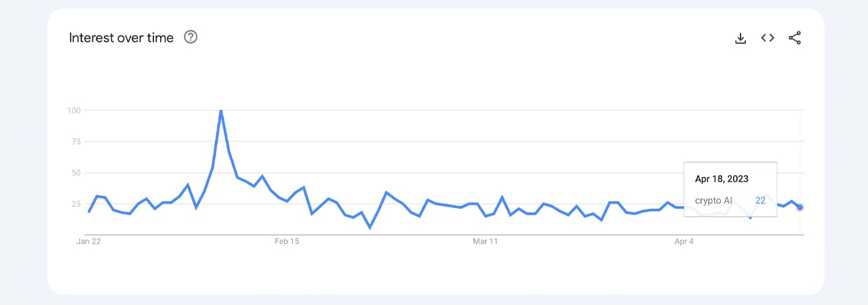Screen dimensions: 868x305
Task: Share the Interest over time chart
Action: tap(795, 38)
